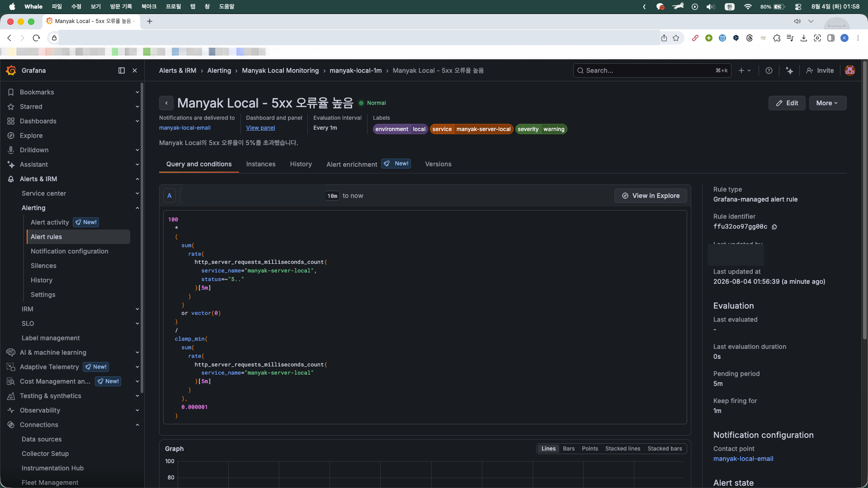The width and height of the screenshot is (868, 488).
Task: Open the History tab of the rule
Action: (x=301, y=164)
